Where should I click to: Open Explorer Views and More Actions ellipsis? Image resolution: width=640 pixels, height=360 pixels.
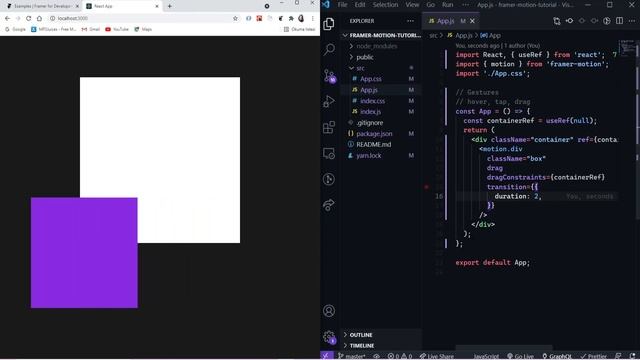click(x=410, y=21)
